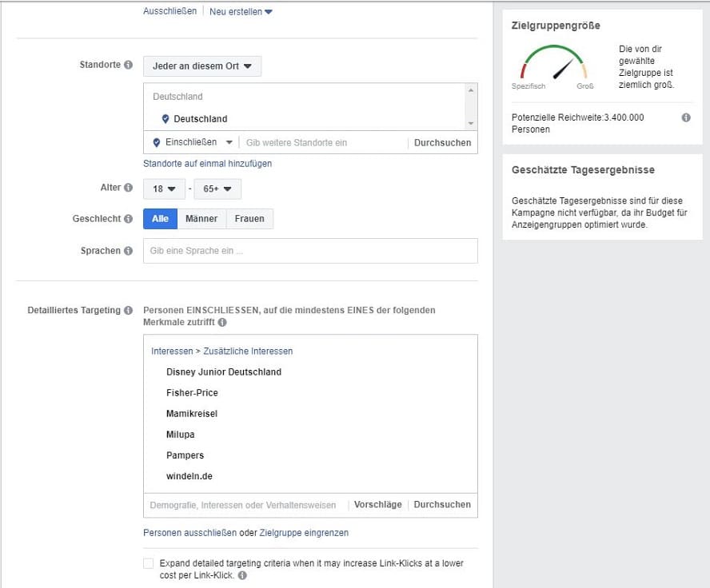Click the Zielgruppengröße heading

pyautogui.click(x=556, y=26)
